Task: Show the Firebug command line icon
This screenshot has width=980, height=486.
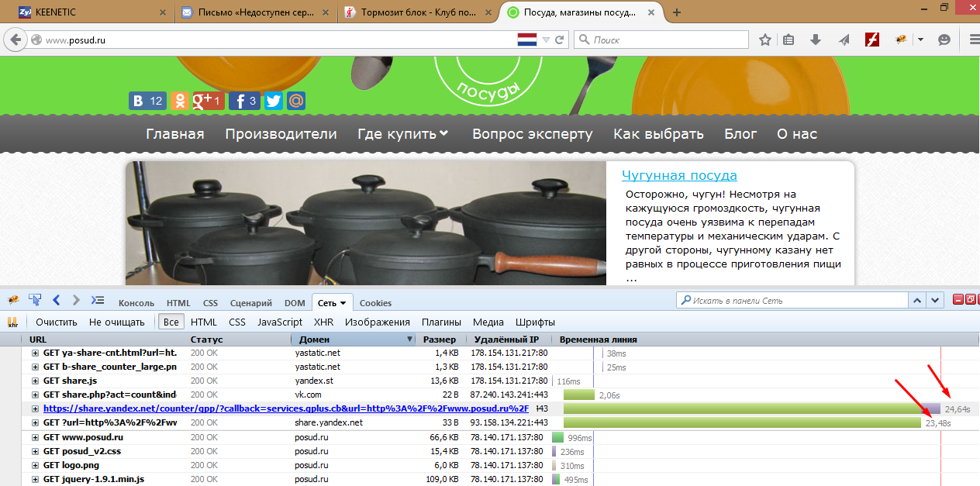Action: pyautogui.click(x=97, y=300)
